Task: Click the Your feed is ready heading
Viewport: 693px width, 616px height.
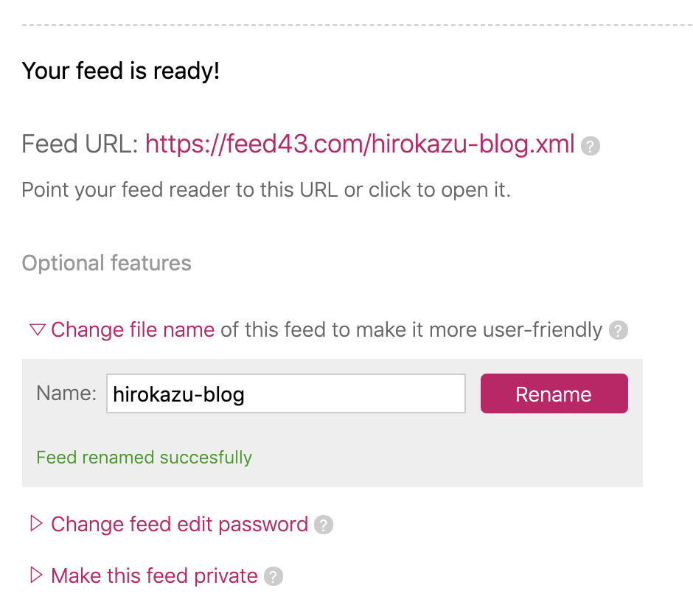Action: pyautogui.click(x=121, y=71)
